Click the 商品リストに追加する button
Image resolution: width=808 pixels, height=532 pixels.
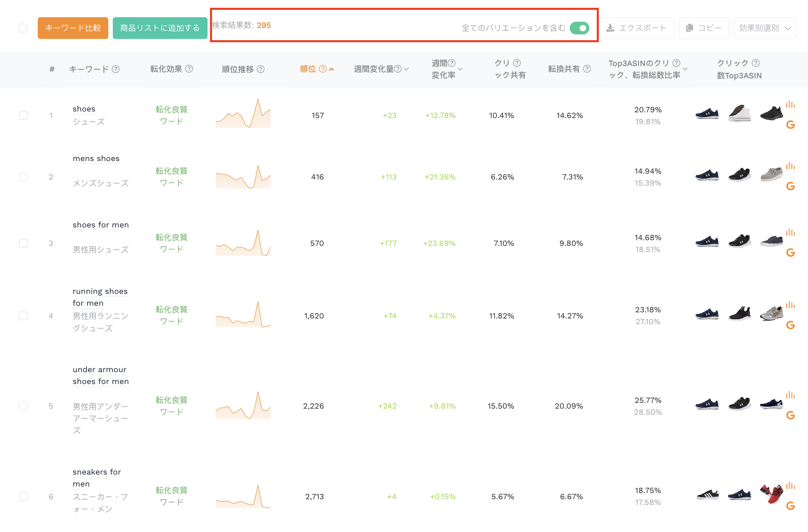160,28
